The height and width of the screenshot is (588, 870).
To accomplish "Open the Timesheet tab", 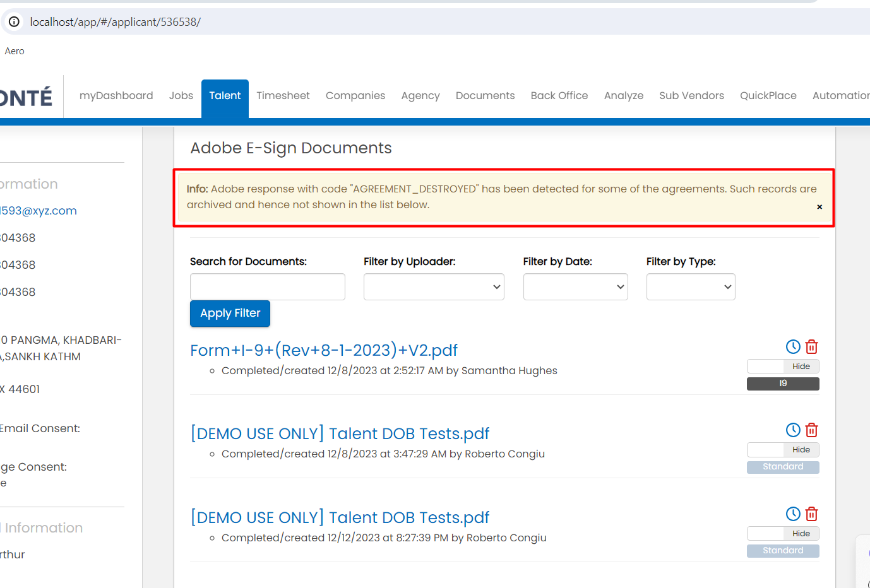I will [283, 96].
